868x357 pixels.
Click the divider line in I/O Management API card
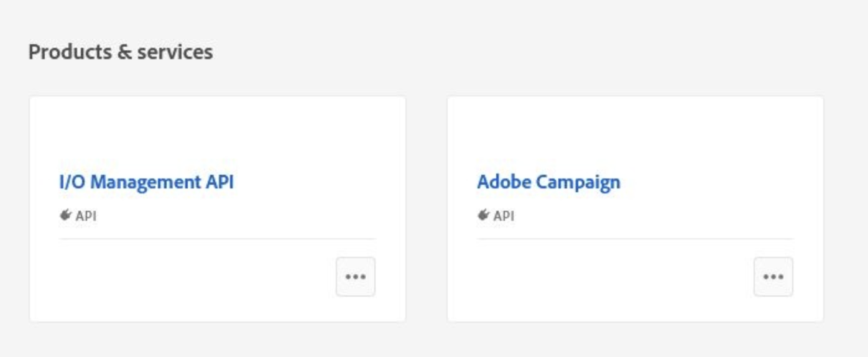(x=218, y=238)
